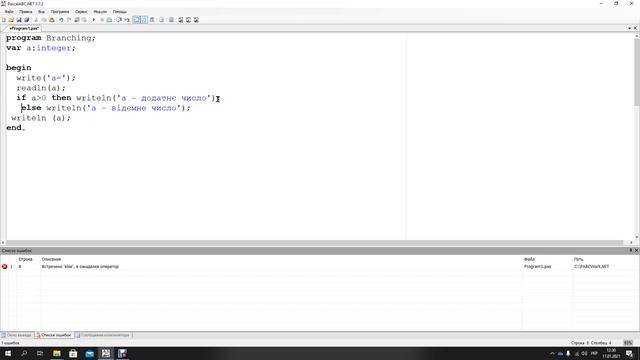
Task: Open Windows taskbar search
Action: click(24, 353)
